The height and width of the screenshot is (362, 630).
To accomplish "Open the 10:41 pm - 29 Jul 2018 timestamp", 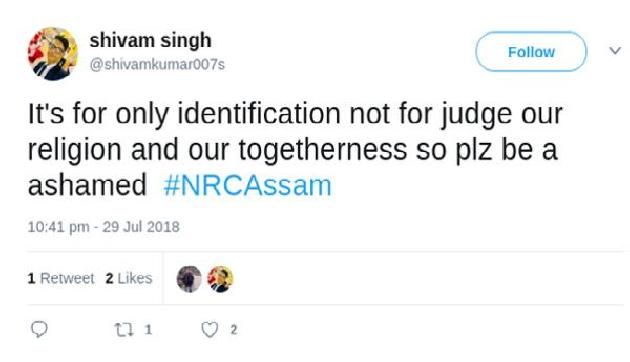I will tap(104, 227).
